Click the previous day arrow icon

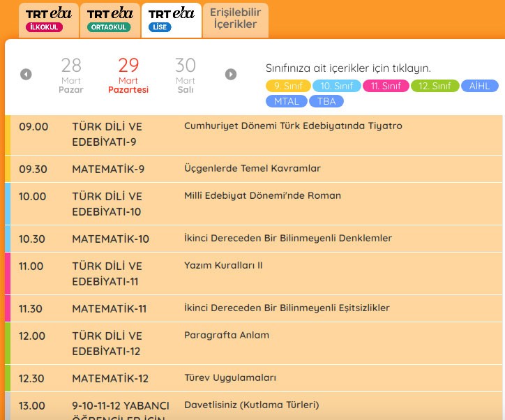pyautogui.click(x=26, y=75)
